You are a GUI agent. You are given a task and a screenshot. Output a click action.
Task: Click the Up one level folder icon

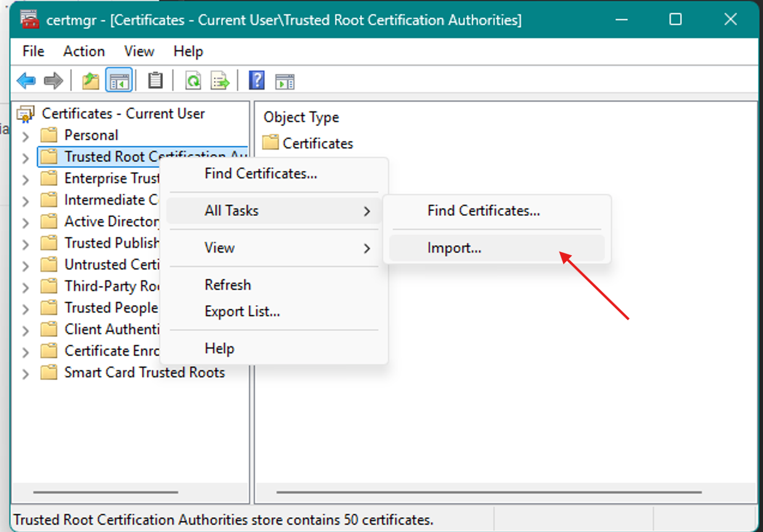pyautogui.click(x=90, y=80)
